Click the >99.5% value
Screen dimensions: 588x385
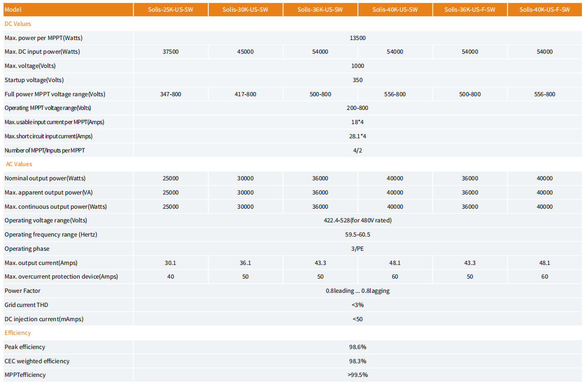(x=357, y=375)
